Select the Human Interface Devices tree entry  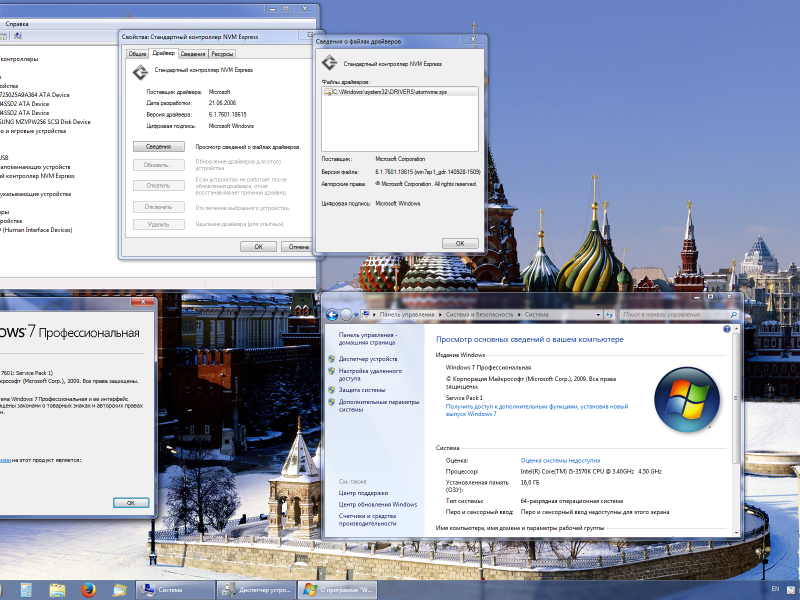(x=36, y=230)
